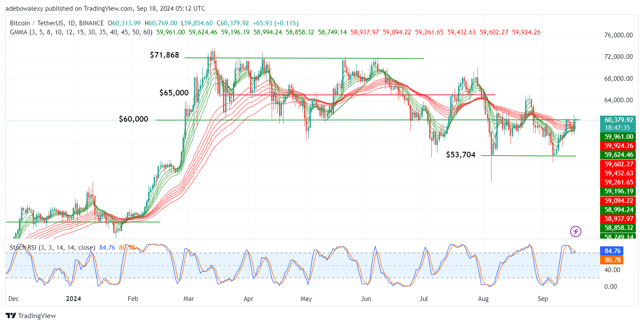Click the red 59,924.26 price axis tag
The height and width of the screenshot is (325, 644).
[x=618, y=146]
